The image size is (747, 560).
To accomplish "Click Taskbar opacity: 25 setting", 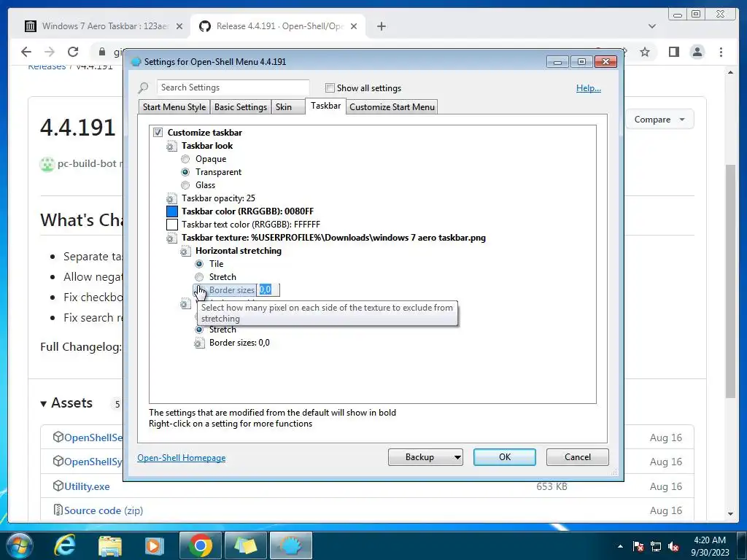I will point(218,198).
